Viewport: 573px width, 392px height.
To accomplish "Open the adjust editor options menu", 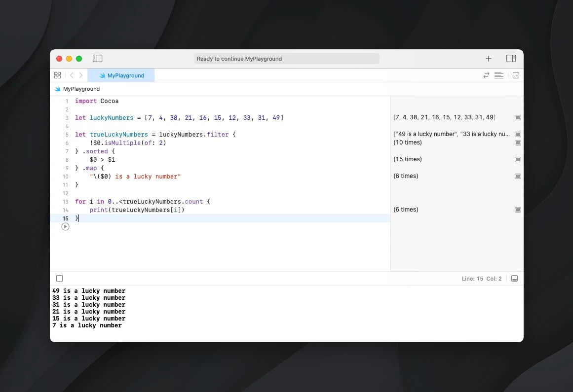I will tap(499, 75).
